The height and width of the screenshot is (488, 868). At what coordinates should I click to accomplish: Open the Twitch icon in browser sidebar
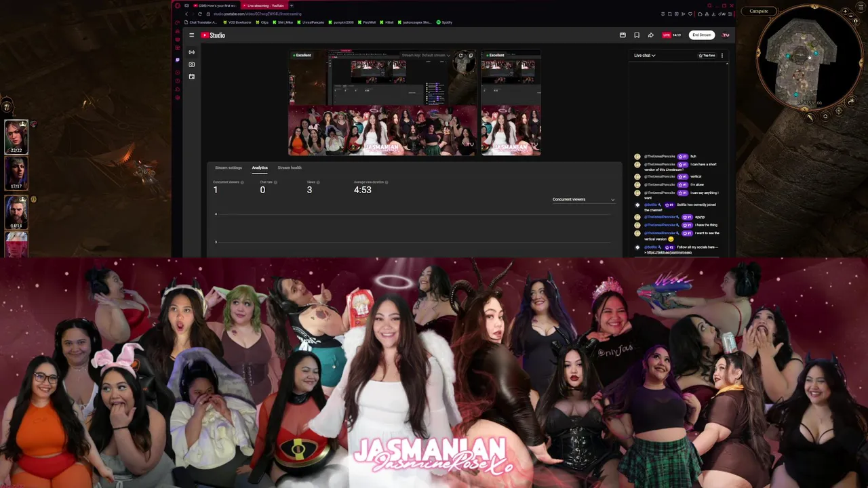pyautogui.click(x=177, y=60)
